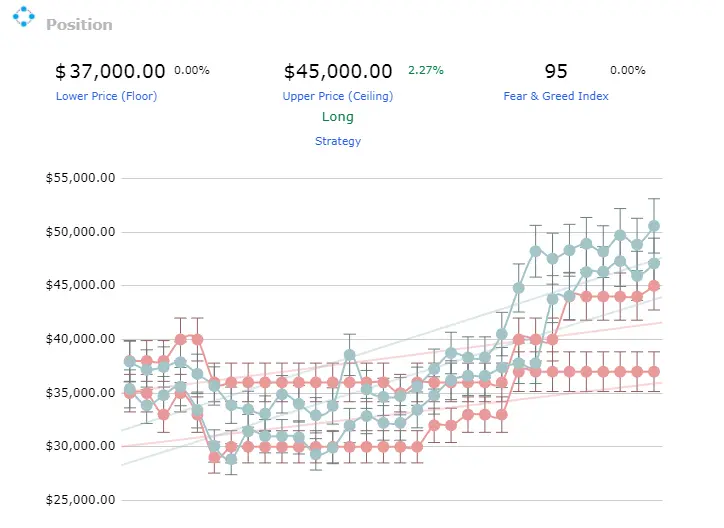Viewport: 724px width, 528px height.
Task: Click the highest teal point at chart right
Action: (x=654, y=226)
